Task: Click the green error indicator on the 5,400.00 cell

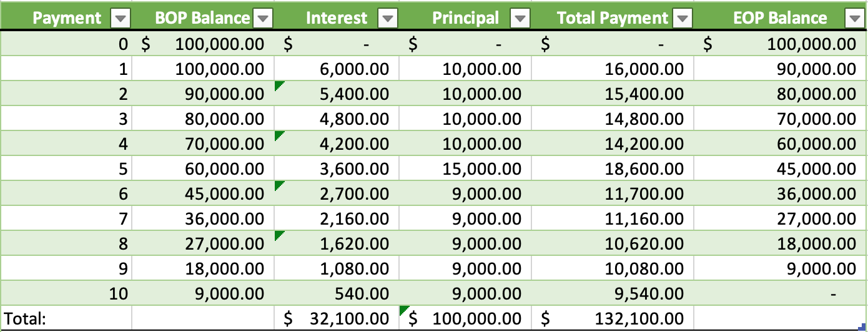Action: point(278,86)
